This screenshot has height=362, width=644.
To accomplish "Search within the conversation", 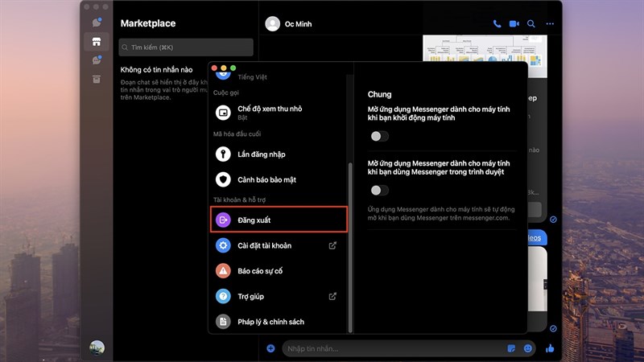I will 531,24.
